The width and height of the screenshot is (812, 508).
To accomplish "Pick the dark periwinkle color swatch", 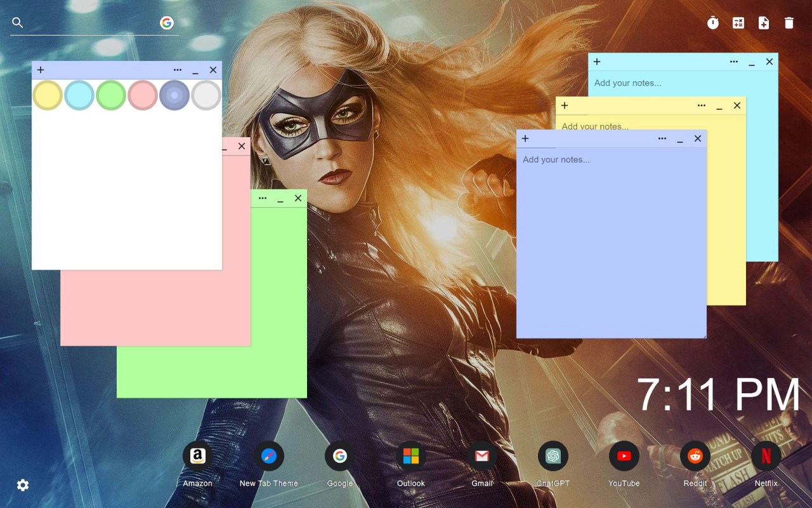I will pos(174,95).
